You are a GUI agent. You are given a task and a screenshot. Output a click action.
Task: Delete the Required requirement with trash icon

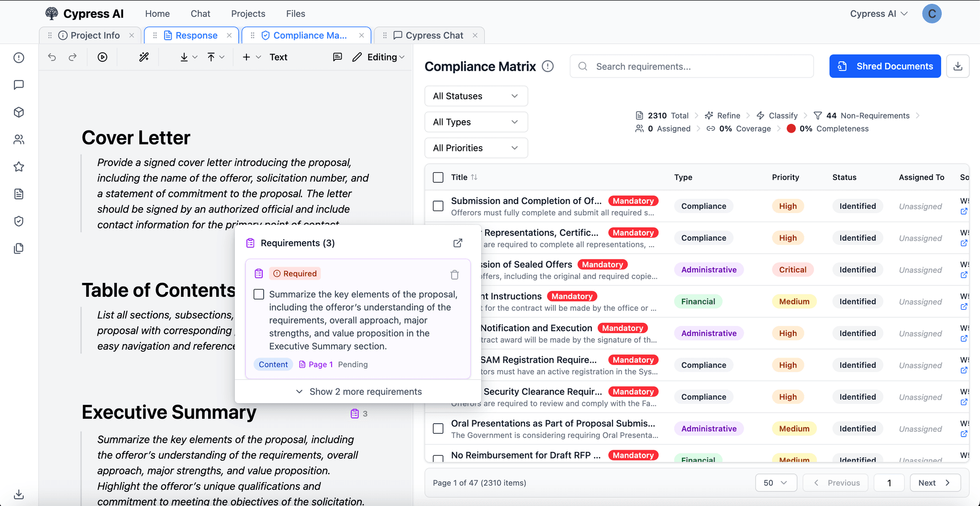(455, 275)
